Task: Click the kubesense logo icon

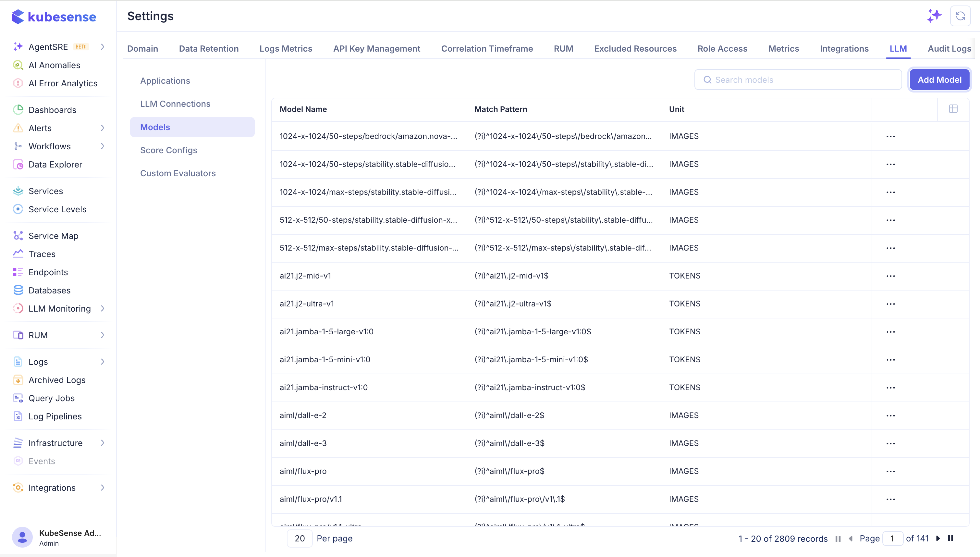Action: (18, 17)
